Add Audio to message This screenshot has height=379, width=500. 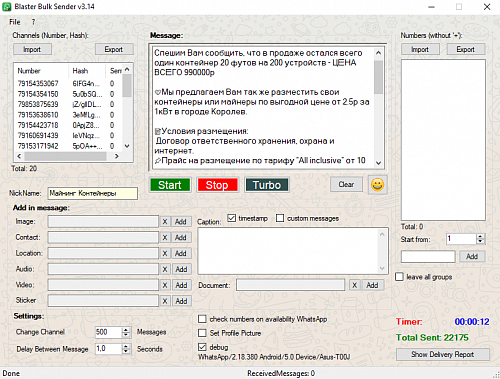tap(181, 269)
